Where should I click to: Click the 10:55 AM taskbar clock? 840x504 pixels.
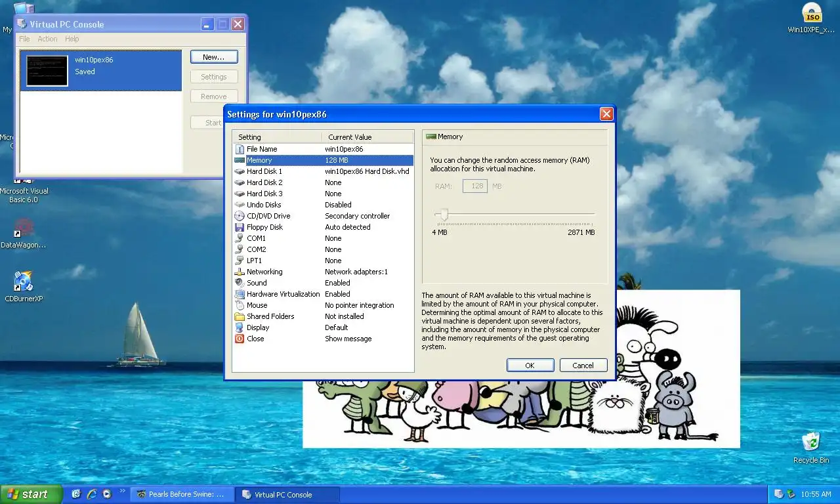pos(816,494)
